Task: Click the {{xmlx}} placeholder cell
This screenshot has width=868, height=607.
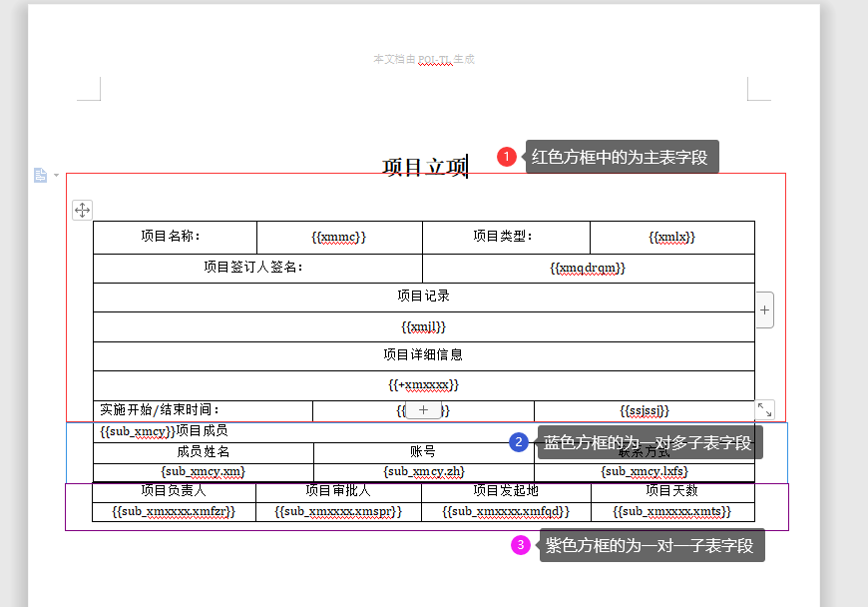Action: tap(671, 238)
